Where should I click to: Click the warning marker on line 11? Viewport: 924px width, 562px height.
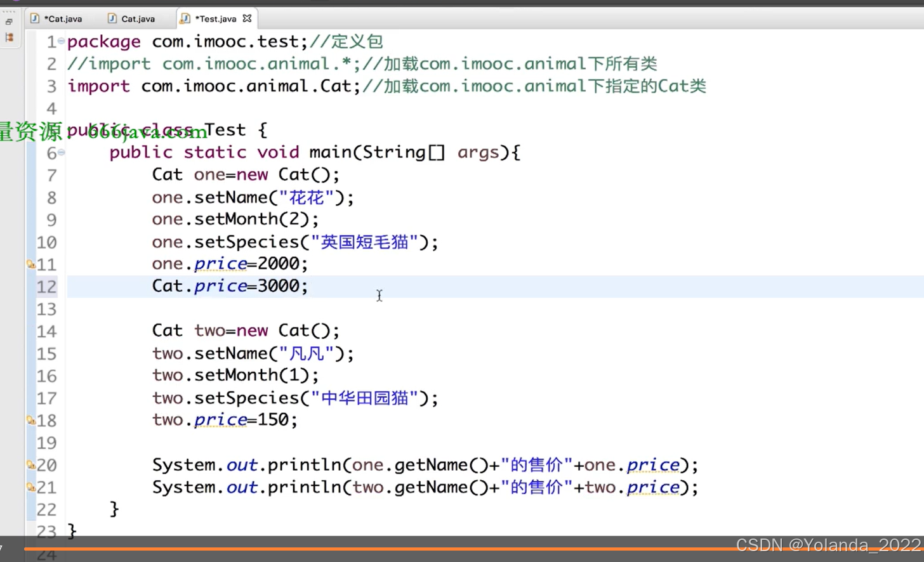click(30, 264)
